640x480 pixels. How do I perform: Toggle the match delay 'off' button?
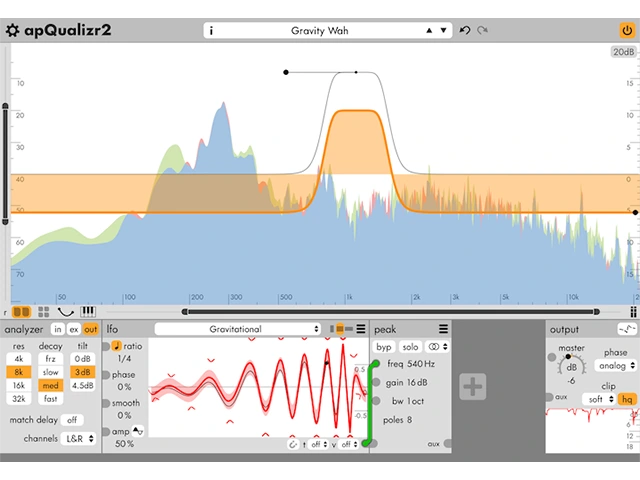coord(72,420)
